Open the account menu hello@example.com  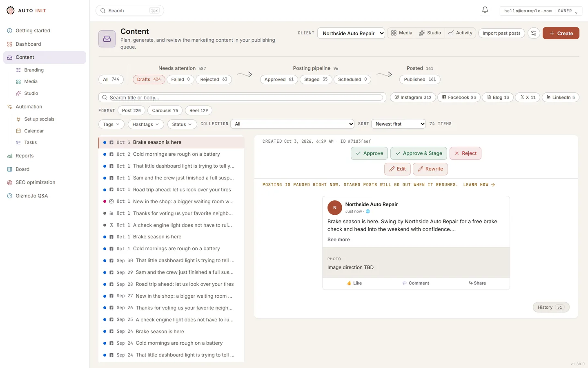(x=541, y=11)
